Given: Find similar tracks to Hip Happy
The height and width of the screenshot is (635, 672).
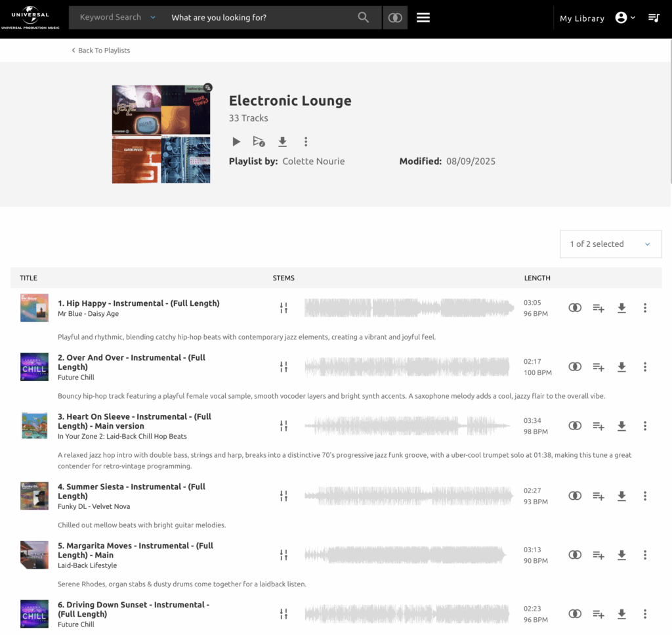Looking at the screenshot, I should (575, 308).
